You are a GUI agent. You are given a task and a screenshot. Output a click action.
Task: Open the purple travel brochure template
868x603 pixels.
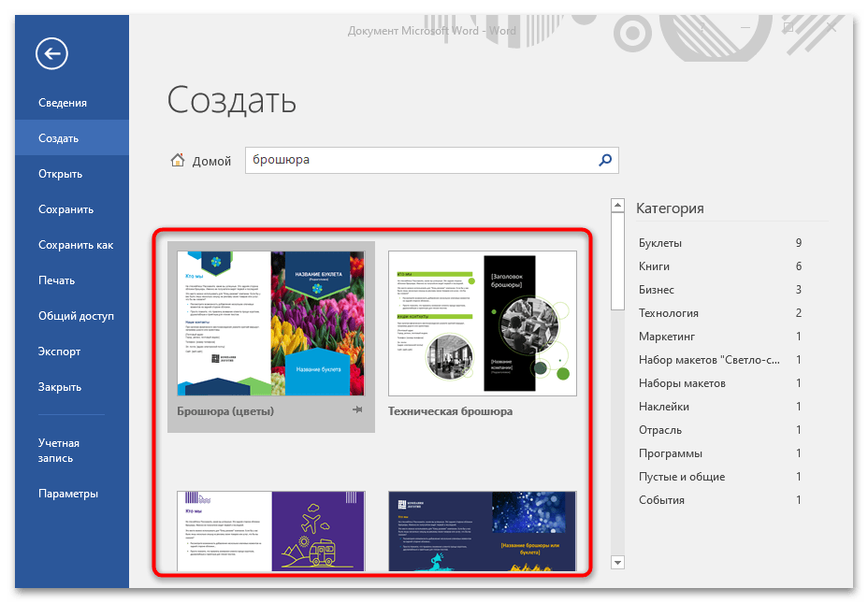pyautogui.click(x=271, y=530)
